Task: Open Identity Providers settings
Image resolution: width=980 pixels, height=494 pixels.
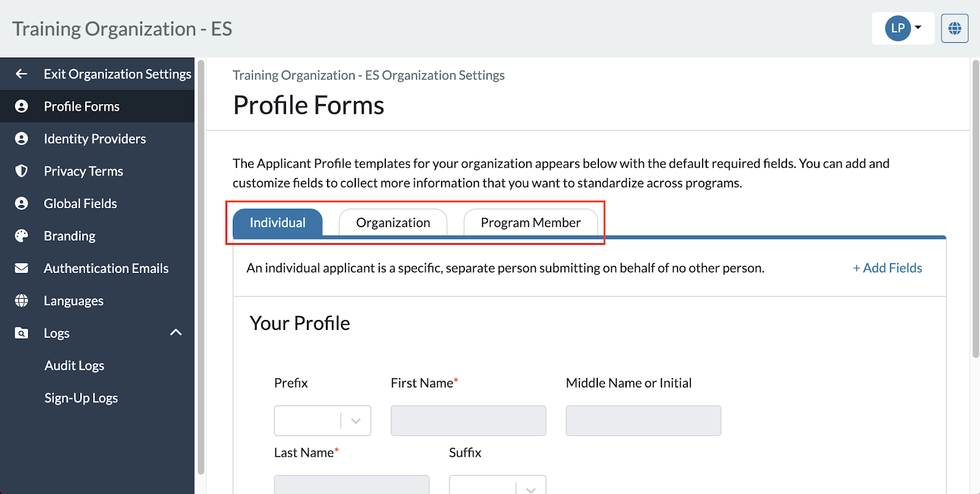Action: [94, 138]
